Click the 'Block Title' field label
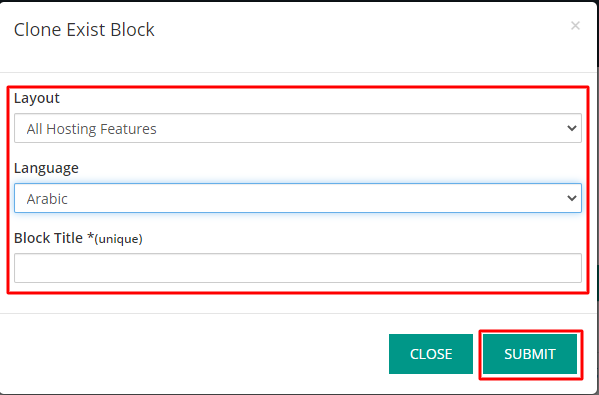The width and height of the screenshot is (599, 395). click(49, 238)
